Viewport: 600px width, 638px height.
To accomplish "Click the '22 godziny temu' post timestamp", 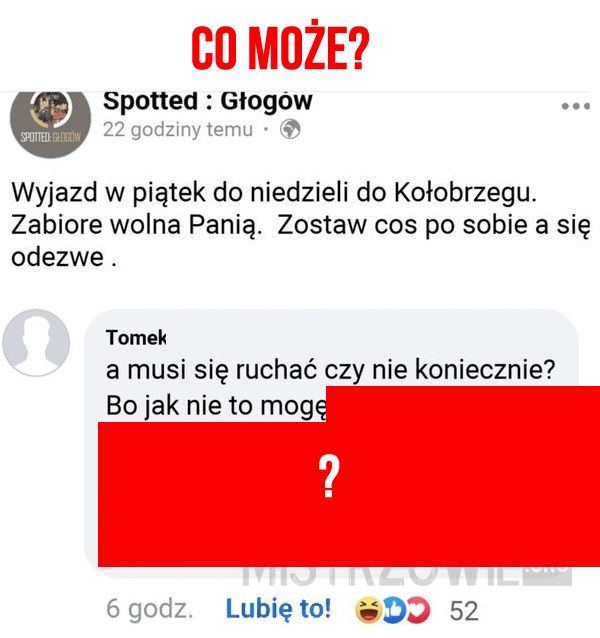I will coord(178,130).
